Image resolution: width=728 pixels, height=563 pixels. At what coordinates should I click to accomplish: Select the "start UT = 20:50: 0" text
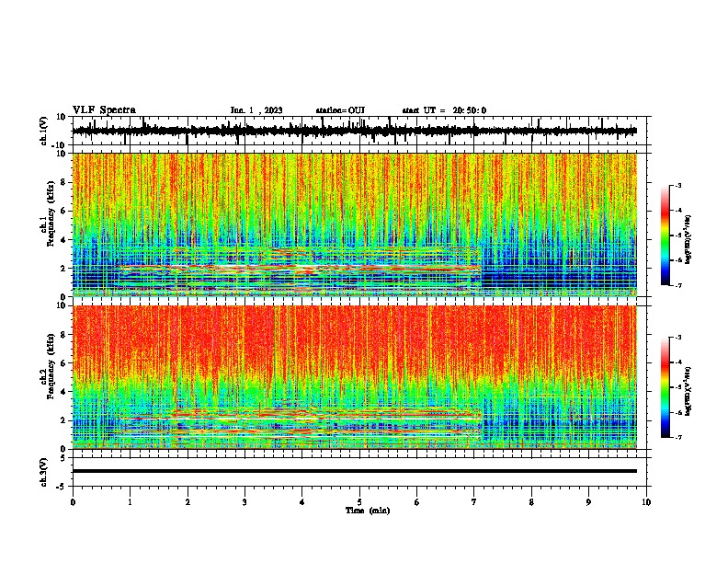coord(444,110)
